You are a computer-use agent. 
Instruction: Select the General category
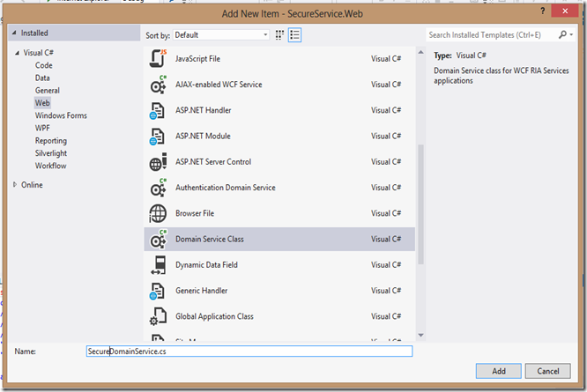[48, 91]
